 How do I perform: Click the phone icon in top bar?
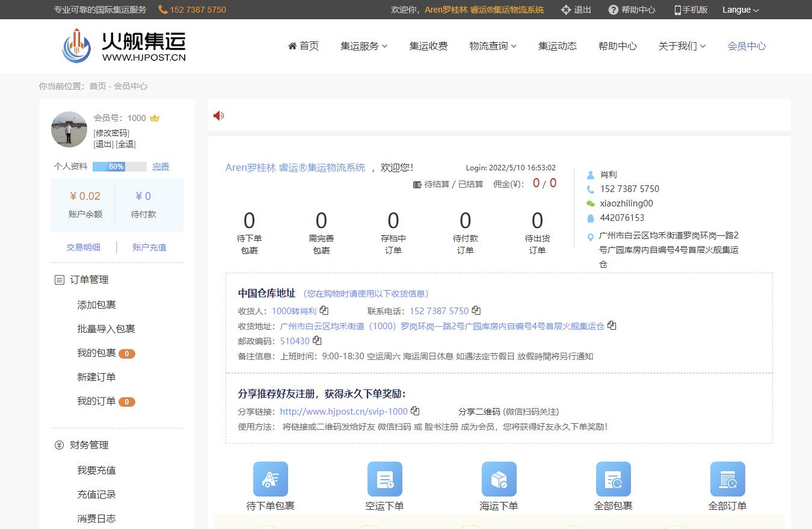point(163,10)
